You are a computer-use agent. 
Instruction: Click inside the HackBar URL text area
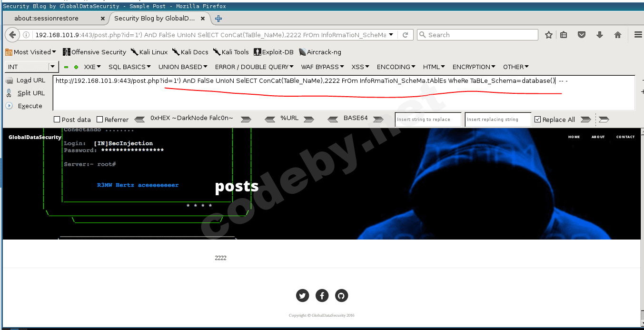[x=344, y=93]
